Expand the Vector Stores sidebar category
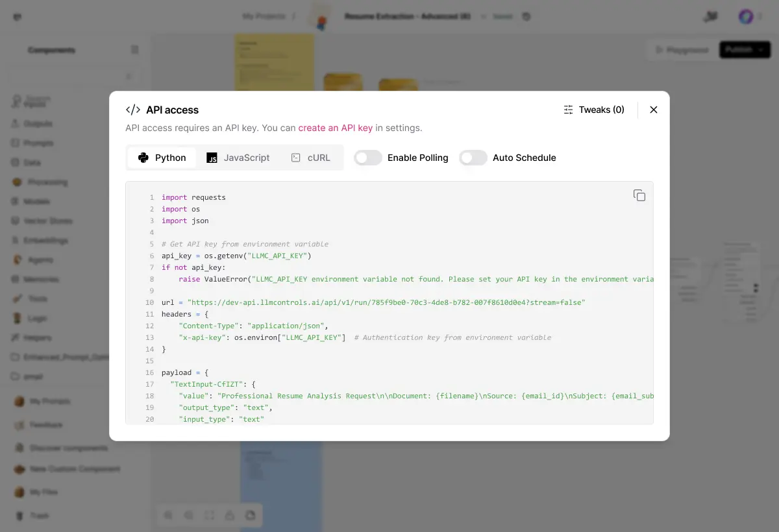This screenshot has height=532, width=779. point(47,221)
